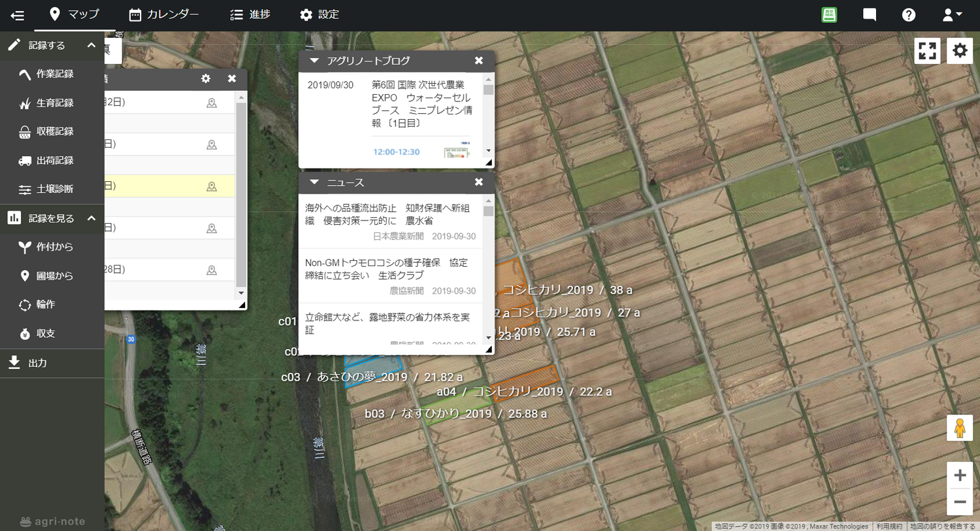
Task: Click 地図の誤りを報告する link
Action: pos(943,526)
